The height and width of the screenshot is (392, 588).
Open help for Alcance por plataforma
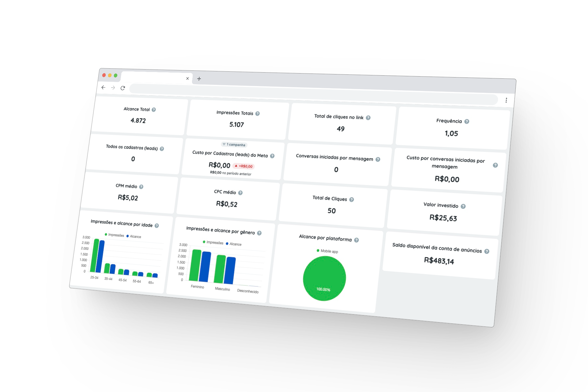(356, 240)
